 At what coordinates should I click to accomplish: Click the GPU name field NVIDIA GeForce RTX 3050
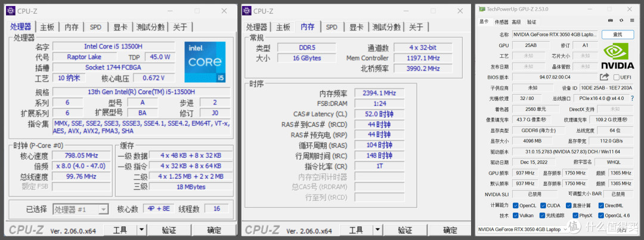[555, 35]
